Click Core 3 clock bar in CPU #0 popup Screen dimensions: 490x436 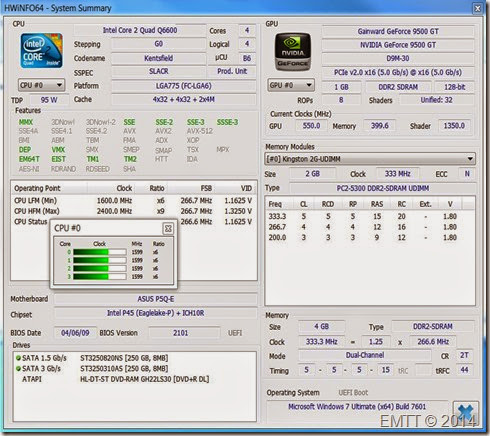coord(100,277)
